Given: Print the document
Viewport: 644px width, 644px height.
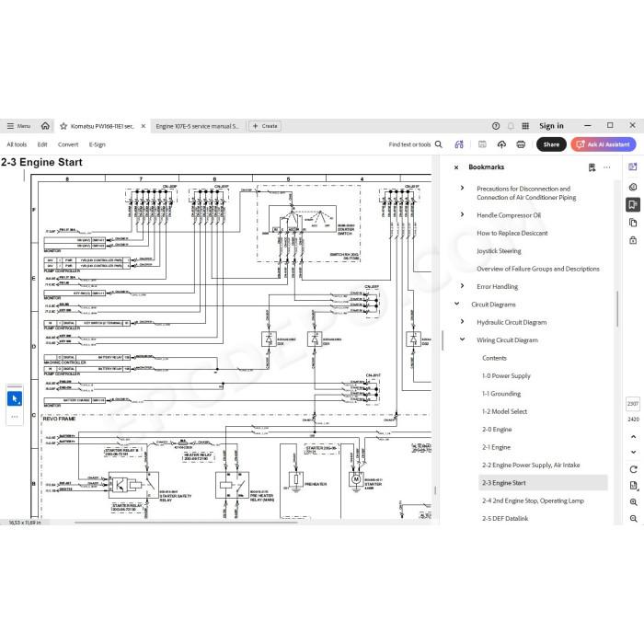Looking at the screenshot, I should (521, 144).
